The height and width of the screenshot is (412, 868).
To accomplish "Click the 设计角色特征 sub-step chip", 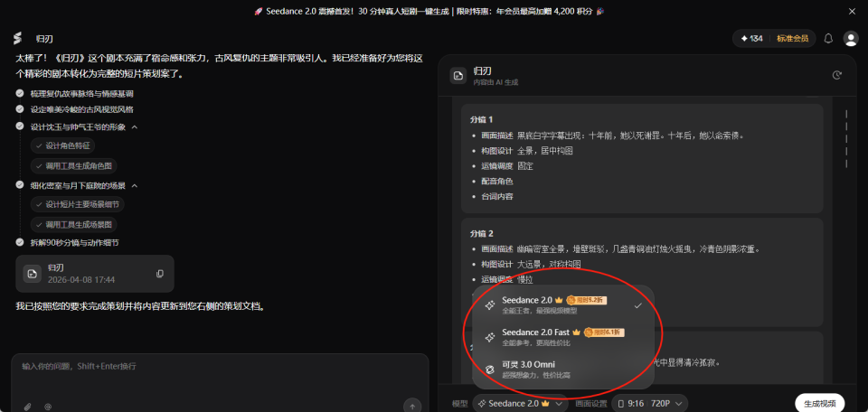I will pos(62,146).
